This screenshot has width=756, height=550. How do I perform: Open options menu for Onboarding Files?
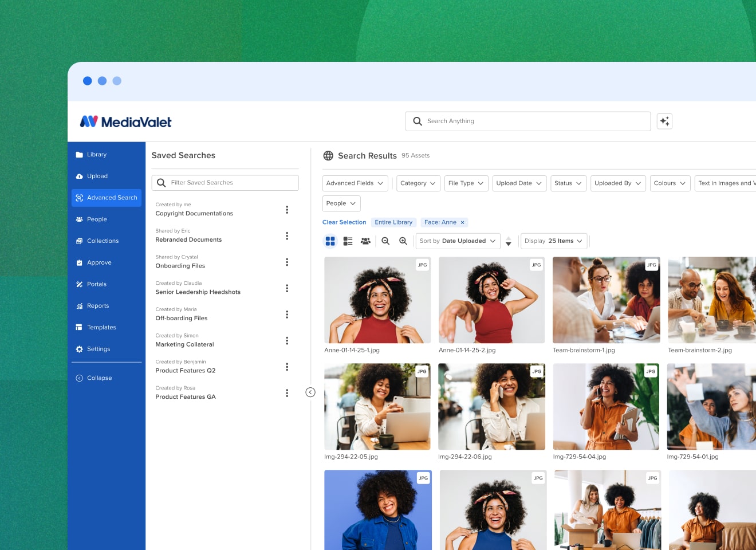click(x=287, y=262)
